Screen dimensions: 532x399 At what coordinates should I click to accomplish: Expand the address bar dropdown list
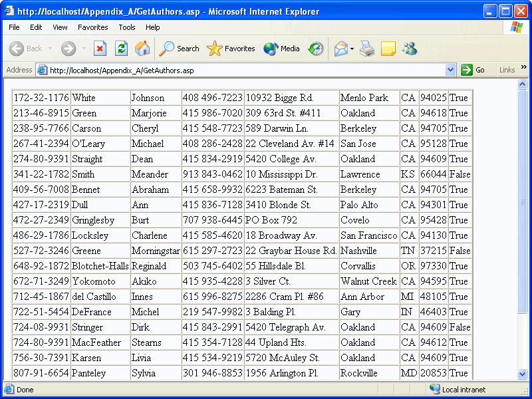click(x=450, y=70)
